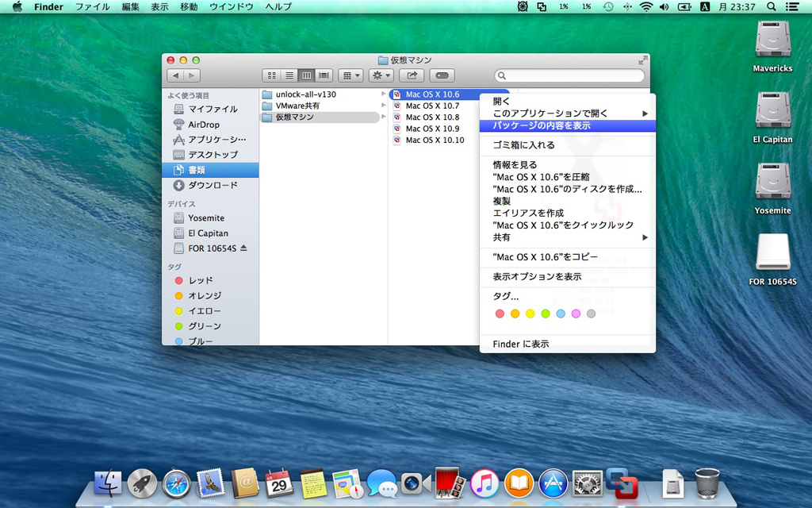Open the ファイル menu in menu bar
Image resolution: width=812 pixels, height=508 pixels.
coord(92,6)
